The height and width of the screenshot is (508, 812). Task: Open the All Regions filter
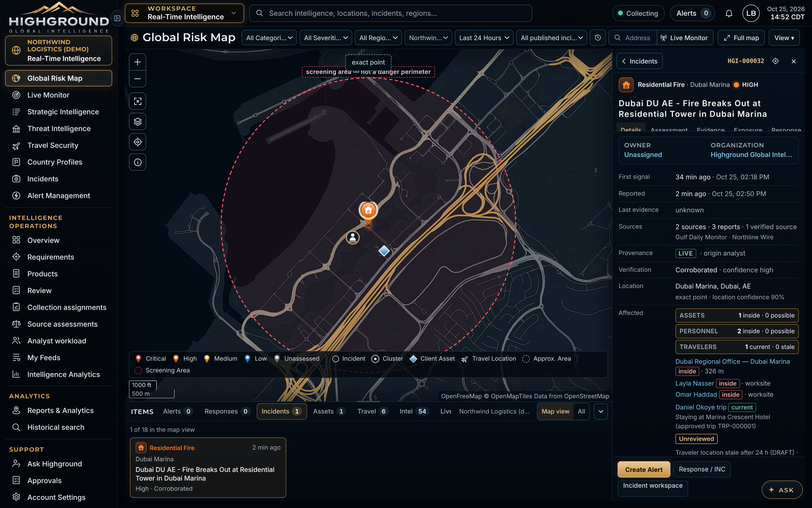378,38
